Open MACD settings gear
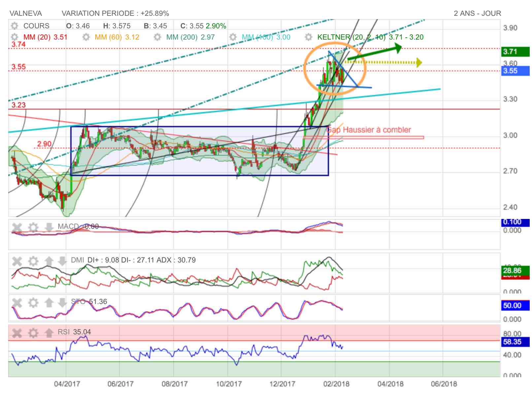 [33, 228]
